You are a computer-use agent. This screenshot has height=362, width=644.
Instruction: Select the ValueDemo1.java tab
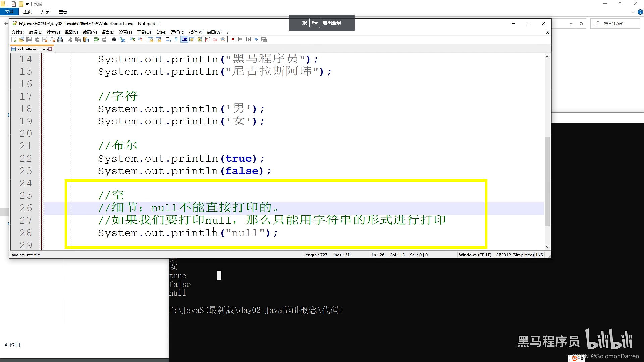coord(32,49)
